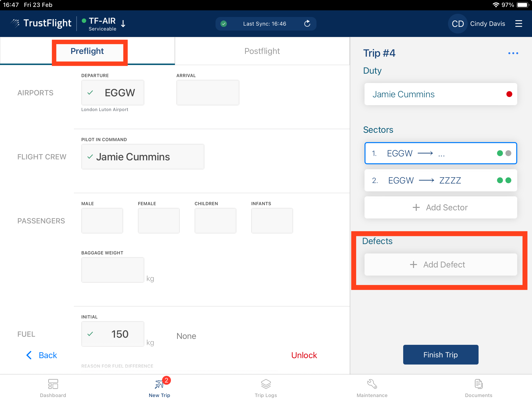Tap the New Trip airplane icon
Viewport: 532px width, 399px height.
pos(159,384)
